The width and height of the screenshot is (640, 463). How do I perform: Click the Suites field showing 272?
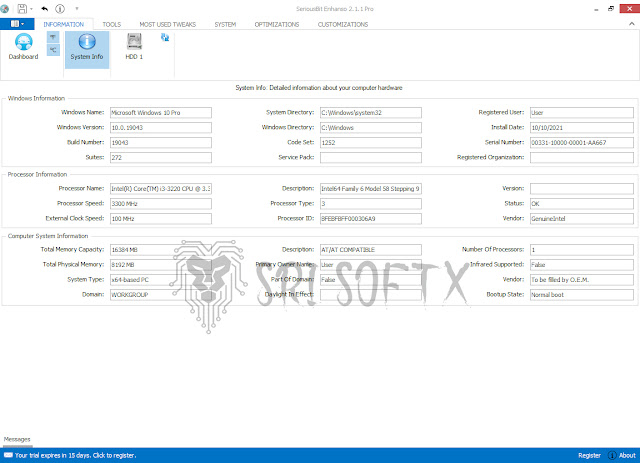[161, 158]
